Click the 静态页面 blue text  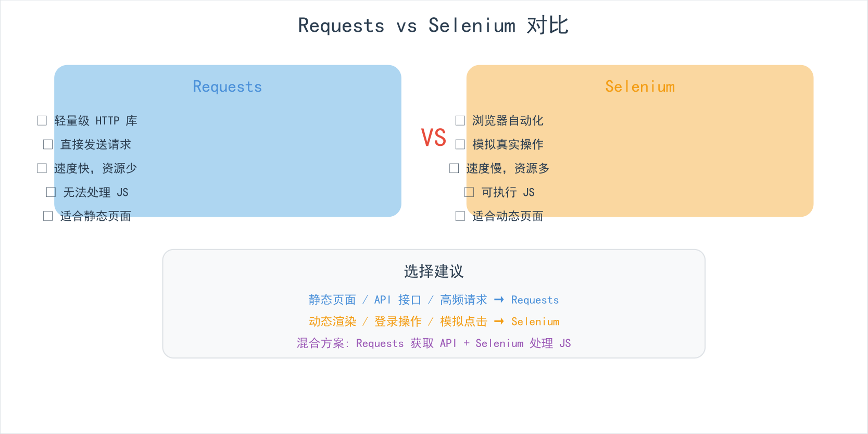click(332, 300)
